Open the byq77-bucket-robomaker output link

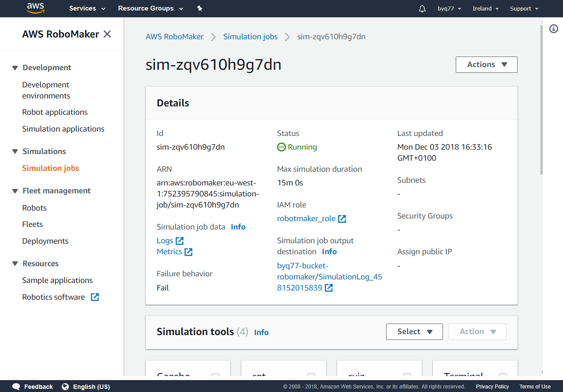[330, 277]
